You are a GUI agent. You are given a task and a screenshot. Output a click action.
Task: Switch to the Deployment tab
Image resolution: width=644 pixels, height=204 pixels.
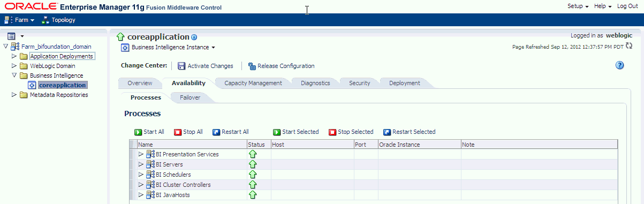pyautogui.click(x=405, y=83)
